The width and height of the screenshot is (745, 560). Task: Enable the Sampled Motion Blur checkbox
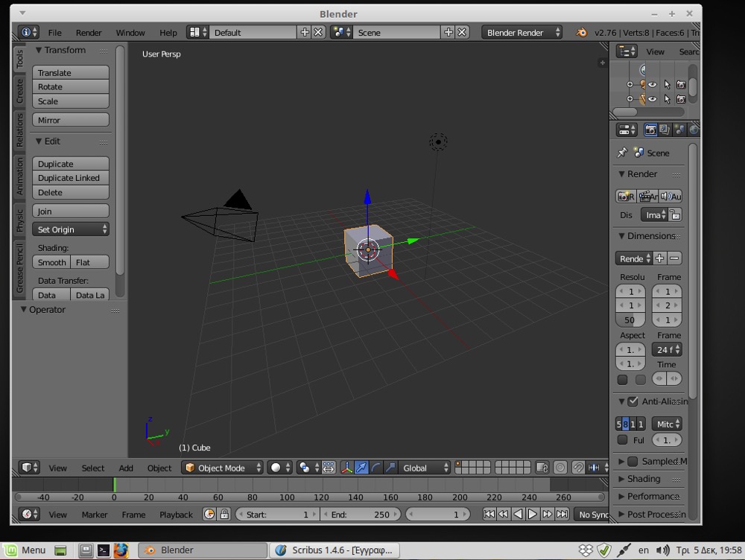(633, 461)
